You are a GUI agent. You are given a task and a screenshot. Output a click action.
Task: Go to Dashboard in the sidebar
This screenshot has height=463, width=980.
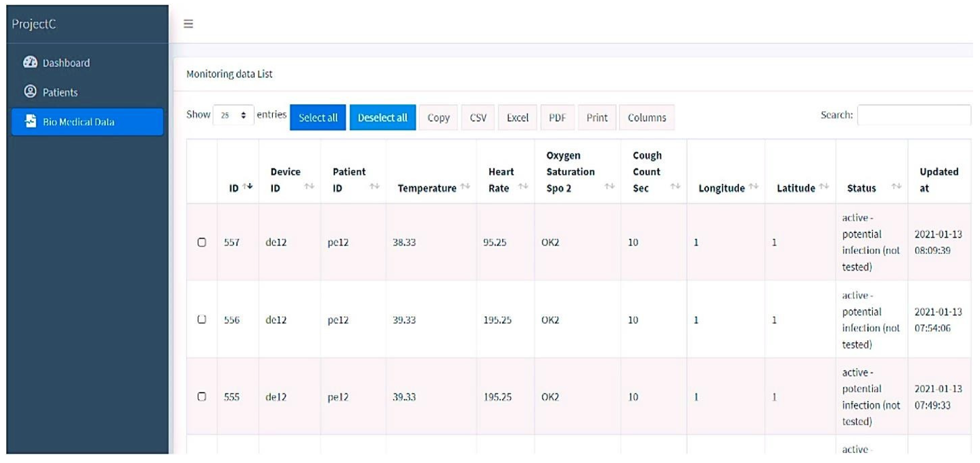coord(66,63)
